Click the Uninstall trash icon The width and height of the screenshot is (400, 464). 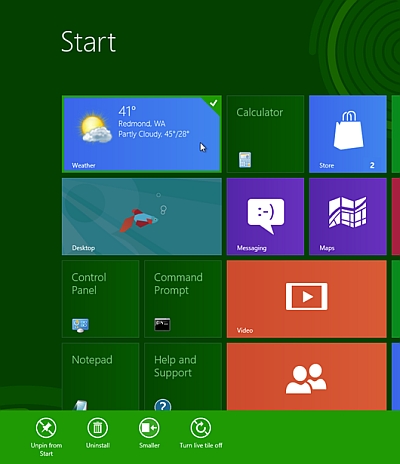coord(98,428)
